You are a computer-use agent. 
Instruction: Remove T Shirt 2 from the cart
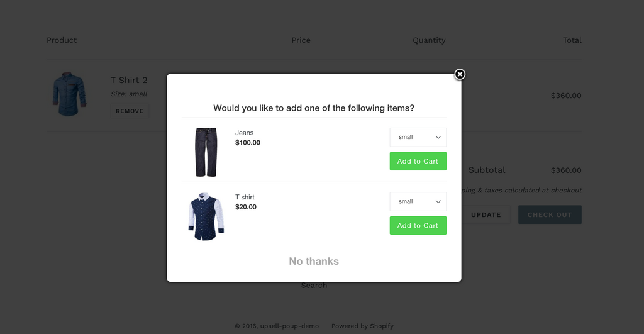coord(130,111)
